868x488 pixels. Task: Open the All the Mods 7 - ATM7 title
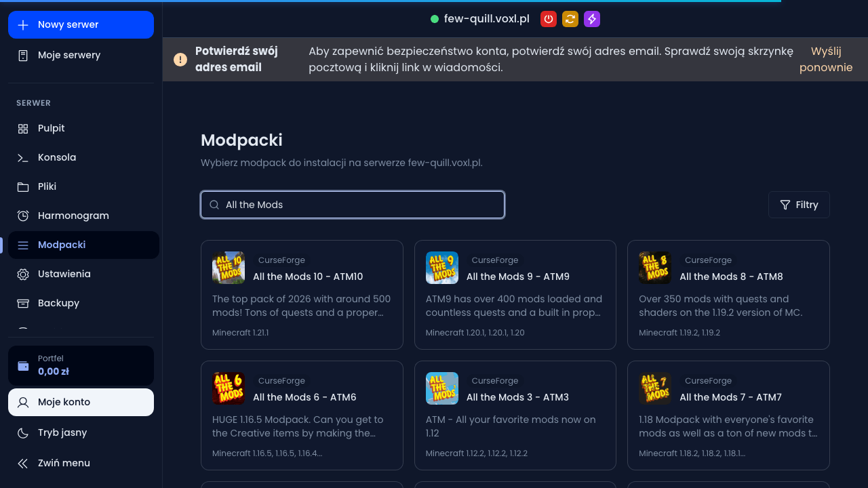point(730,397)
